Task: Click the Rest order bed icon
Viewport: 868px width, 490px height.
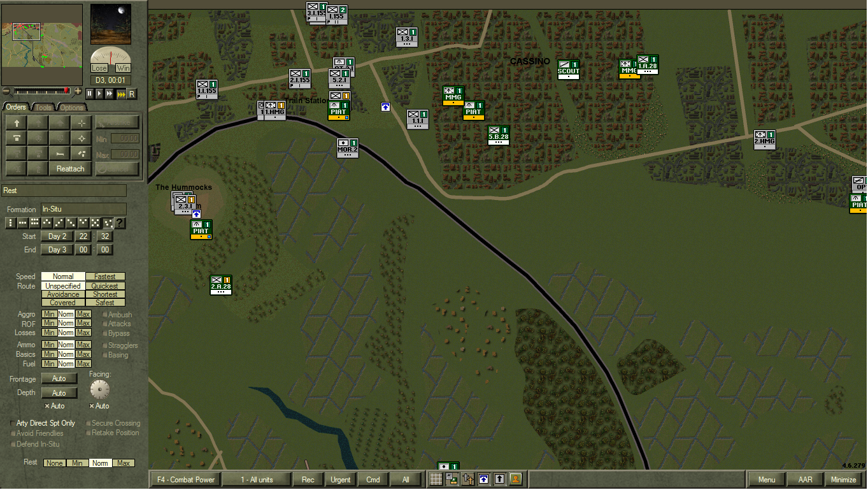Action: click(x=59, y=153)
